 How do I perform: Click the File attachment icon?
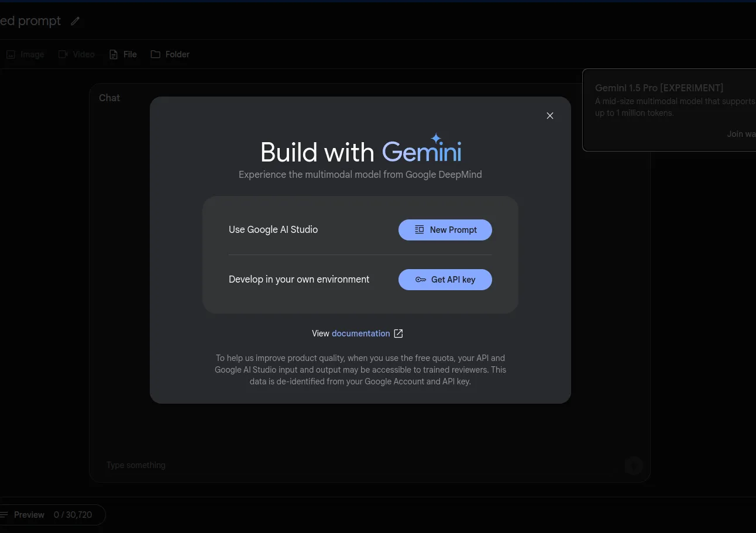click(113, 54)
